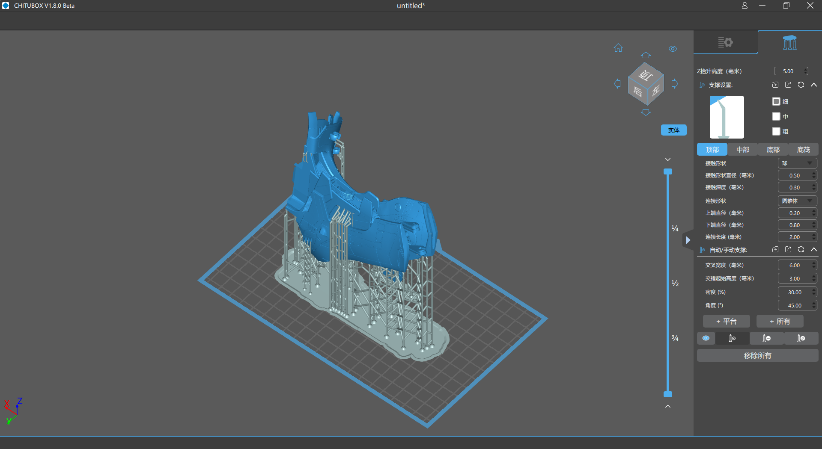
Task: Click the eye icon above view cube
Action: pos(673,48)
